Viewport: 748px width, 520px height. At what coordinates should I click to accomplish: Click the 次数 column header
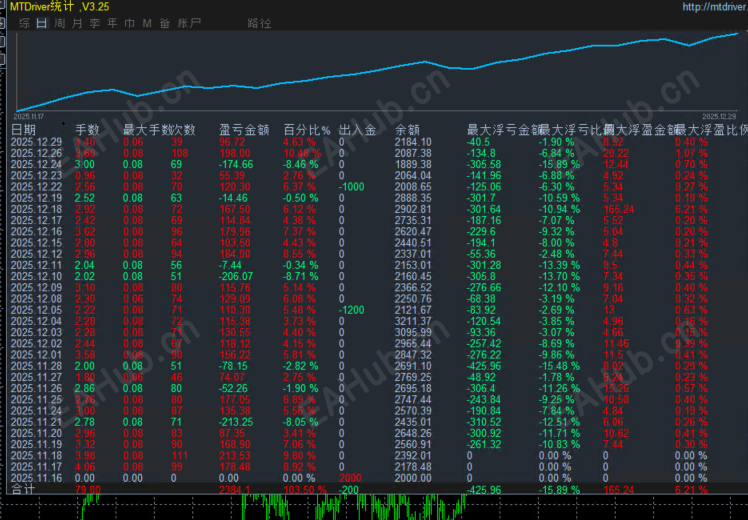point(184,130)
